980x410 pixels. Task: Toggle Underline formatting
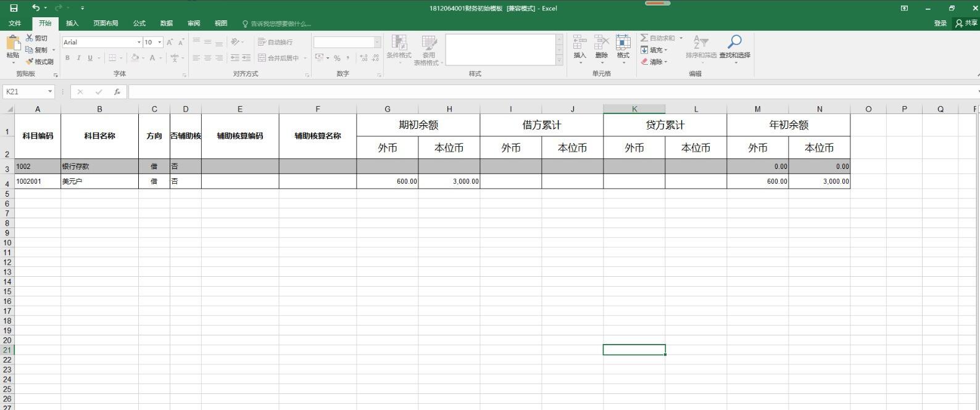90,58
